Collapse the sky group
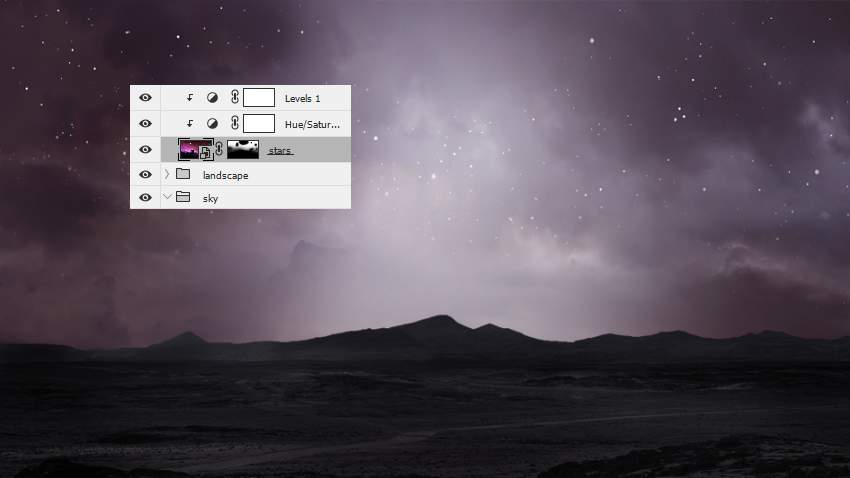Image resolution: width=850 pixels, height=478 pixels. pos(167,197)
